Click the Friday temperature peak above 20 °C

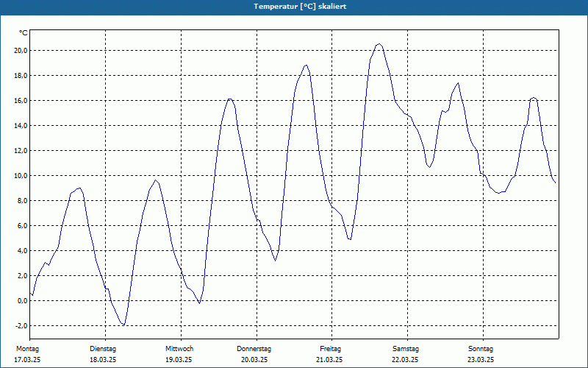point(379,44)
